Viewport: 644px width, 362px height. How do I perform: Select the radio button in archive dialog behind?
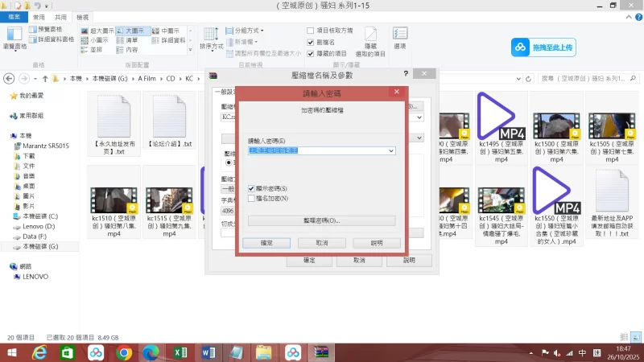point(229,162)
